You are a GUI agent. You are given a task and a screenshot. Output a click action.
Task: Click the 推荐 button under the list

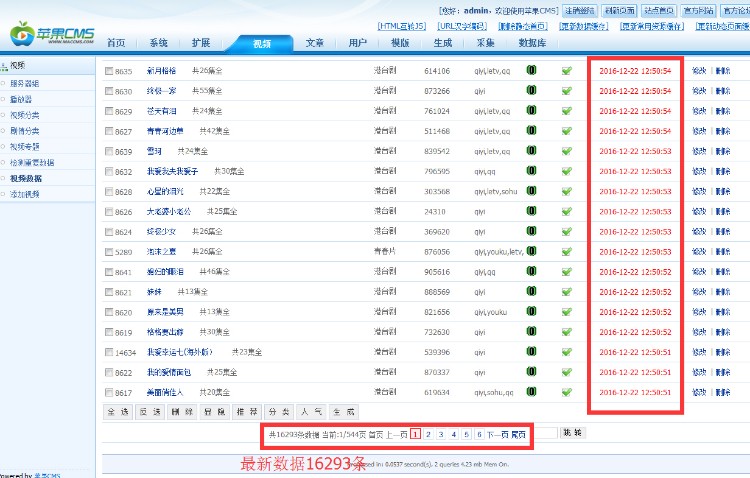247,412
